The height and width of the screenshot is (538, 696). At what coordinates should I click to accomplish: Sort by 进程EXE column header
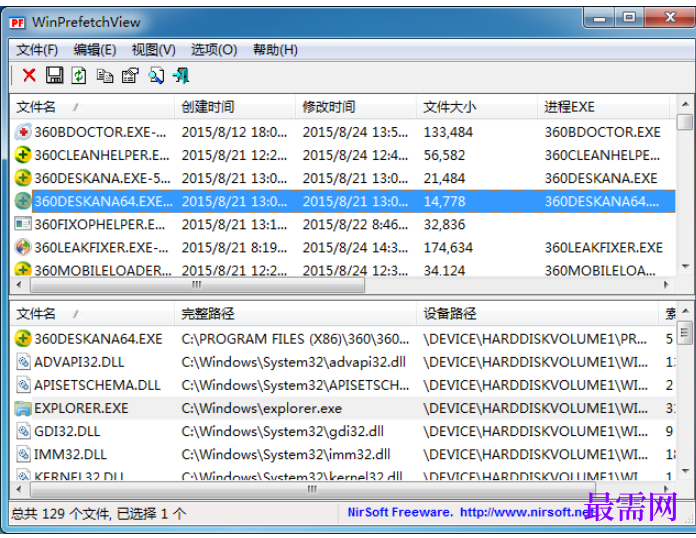tap(604, 107)
